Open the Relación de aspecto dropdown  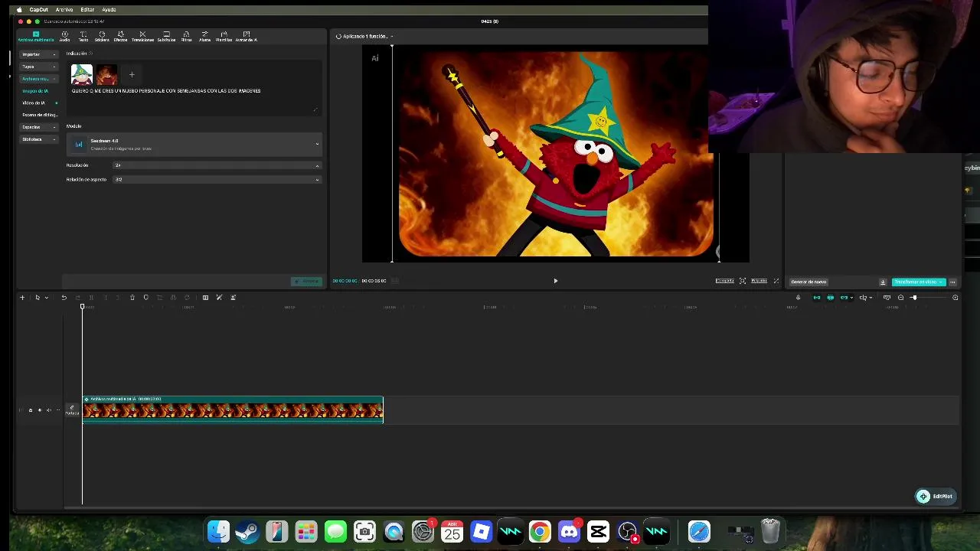(217, 179)
